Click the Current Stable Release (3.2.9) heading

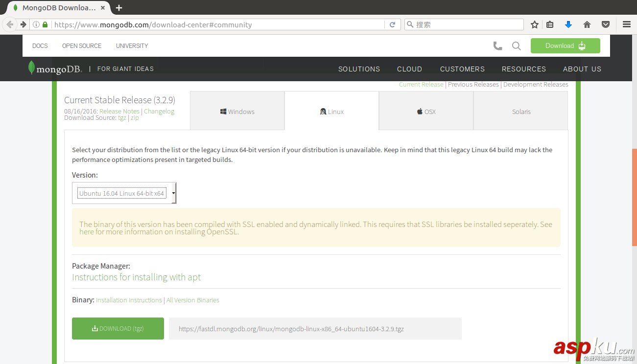pos(119,100)
